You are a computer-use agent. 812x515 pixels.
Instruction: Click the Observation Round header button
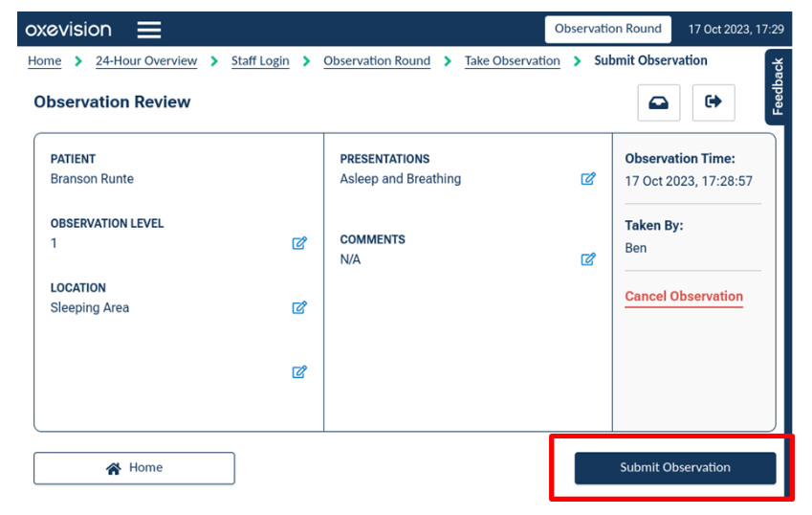608,29
